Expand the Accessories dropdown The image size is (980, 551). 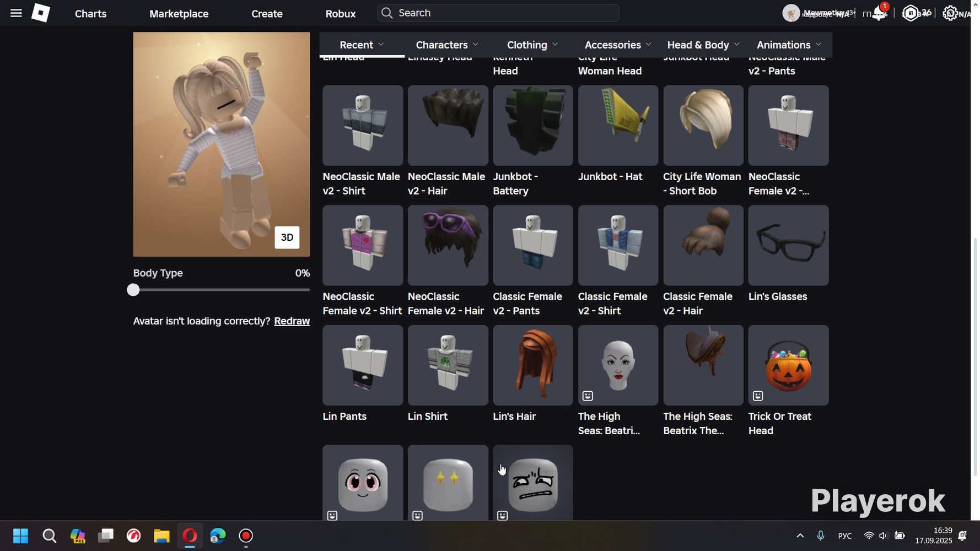[618, 45]
